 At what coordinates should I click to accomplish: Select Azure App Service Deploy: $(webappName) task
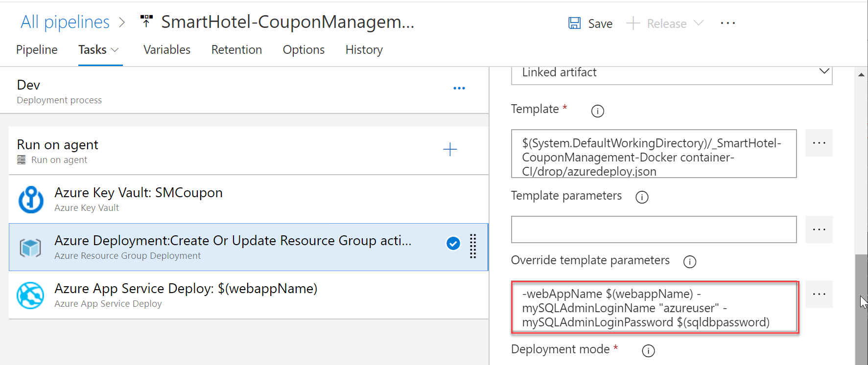pyautogui.click(x=249, y=295)
